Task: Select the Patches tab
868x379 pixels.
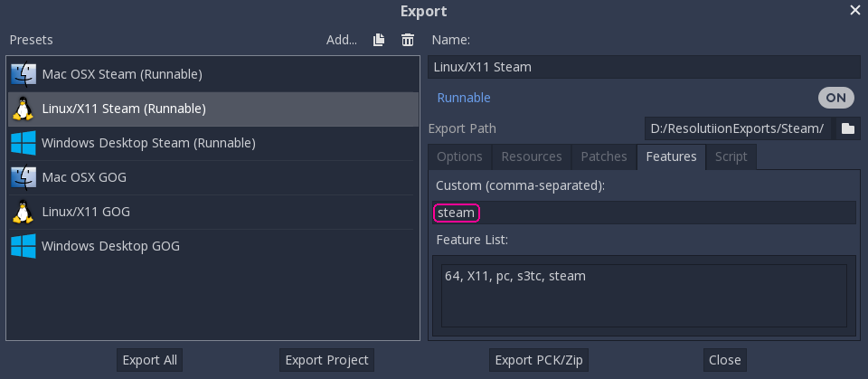Action: (604, 156)
